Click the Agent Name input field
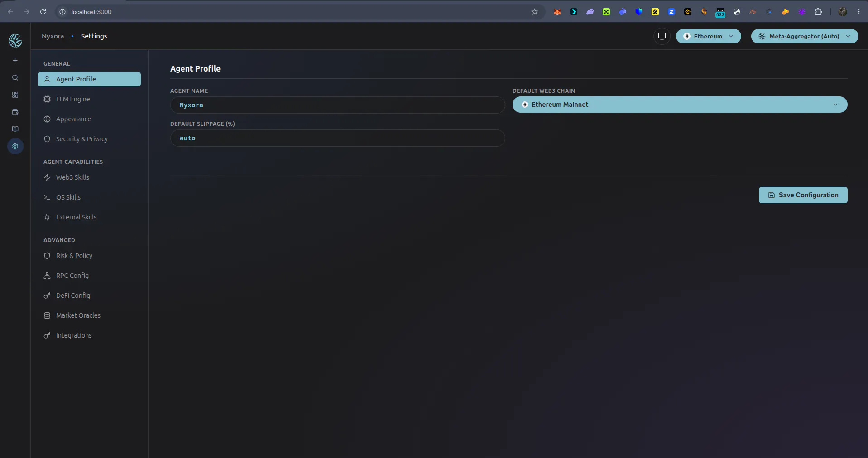This screenshot has height=458, width=868. 337,105
